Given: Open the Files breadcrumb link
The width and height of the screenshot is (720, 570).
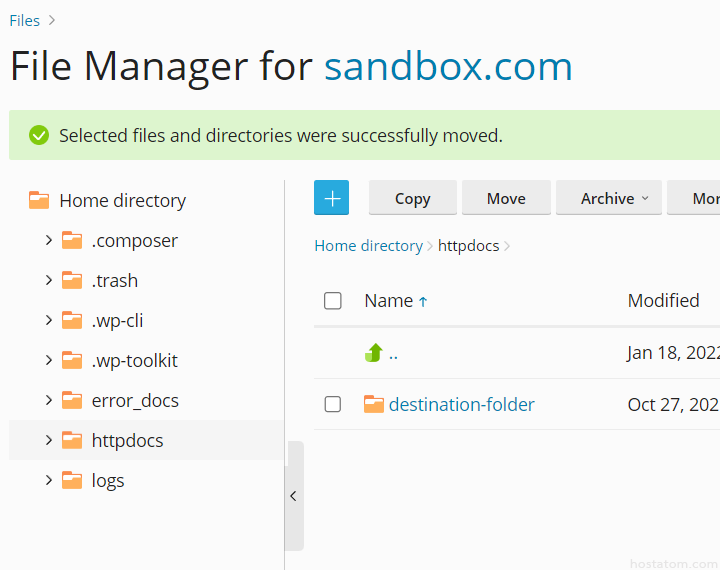Looking at the screenshot, I should click(x=25, y=20).
